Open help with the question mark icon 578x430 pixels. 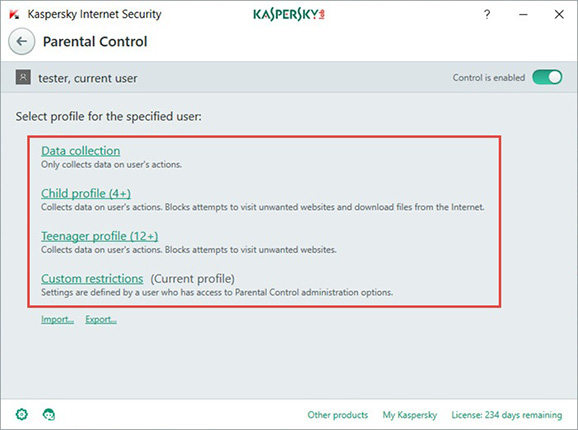(x=487, y=14)
